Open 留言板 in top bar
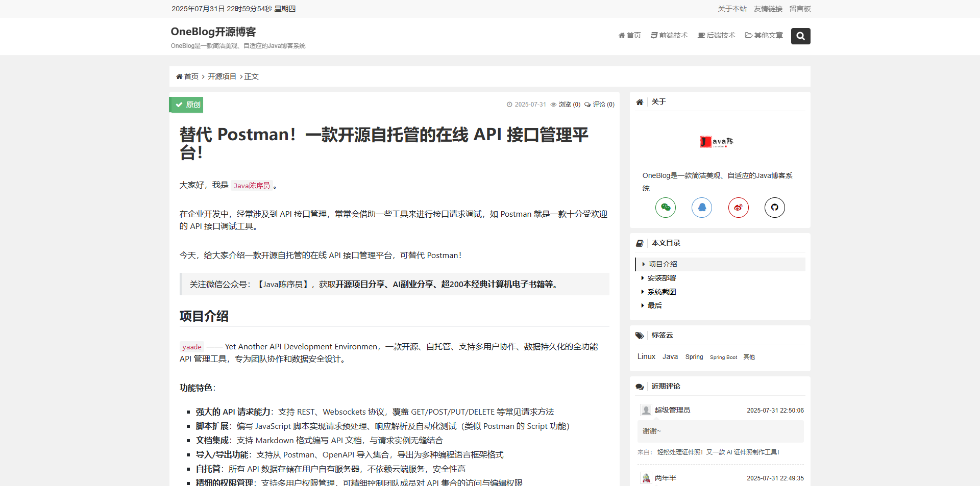The width and height of the screenshot is (980, 486). (800, 9)
